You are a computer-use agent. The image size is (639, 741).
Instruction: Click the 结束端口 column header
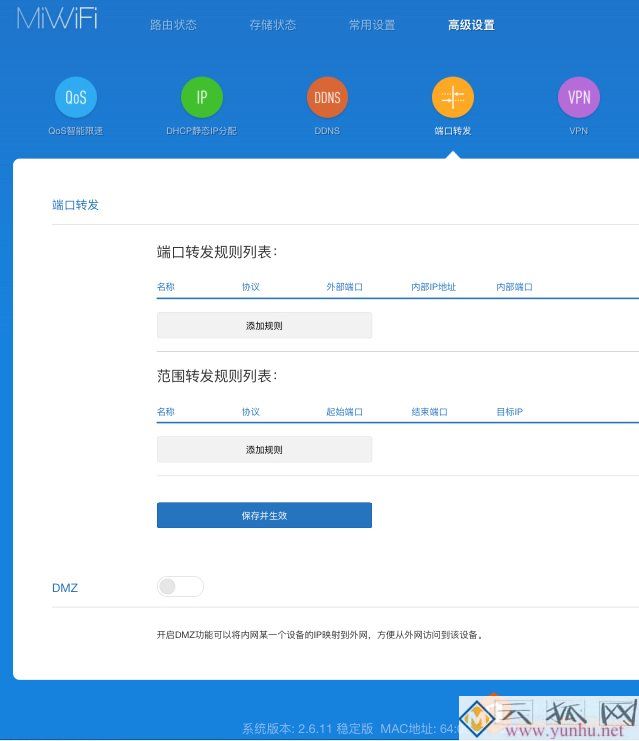pos(429,412)
